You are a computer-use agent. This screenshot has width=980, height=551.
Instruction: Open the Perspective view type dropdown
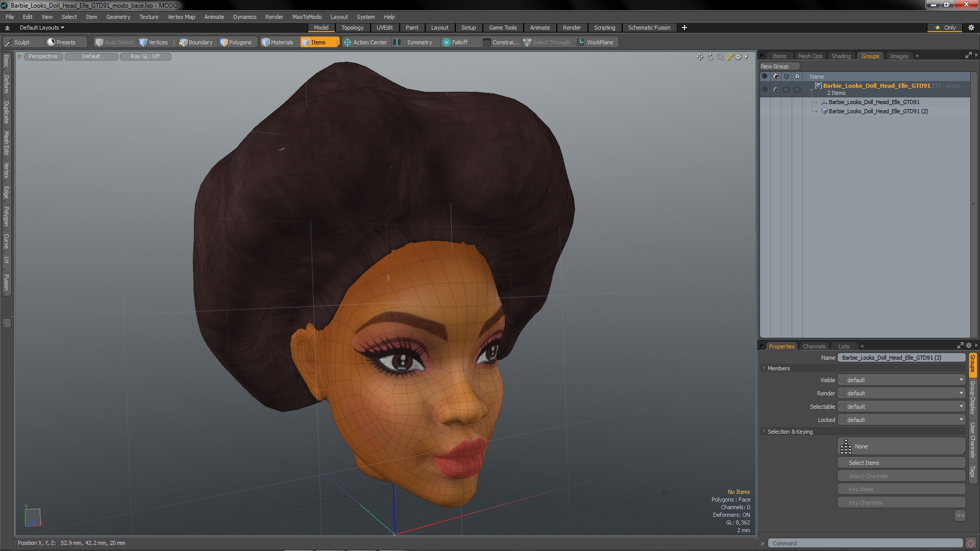click(43, 57)
